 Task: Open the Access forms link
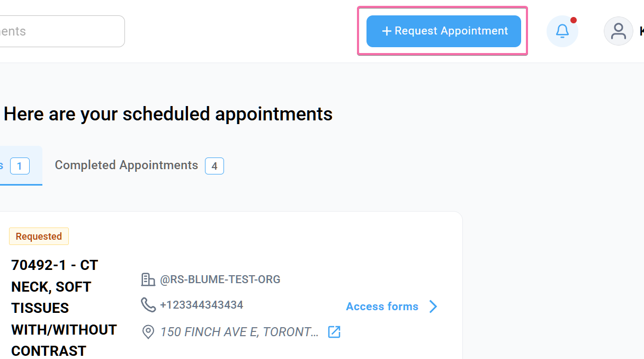pos(381,307)
